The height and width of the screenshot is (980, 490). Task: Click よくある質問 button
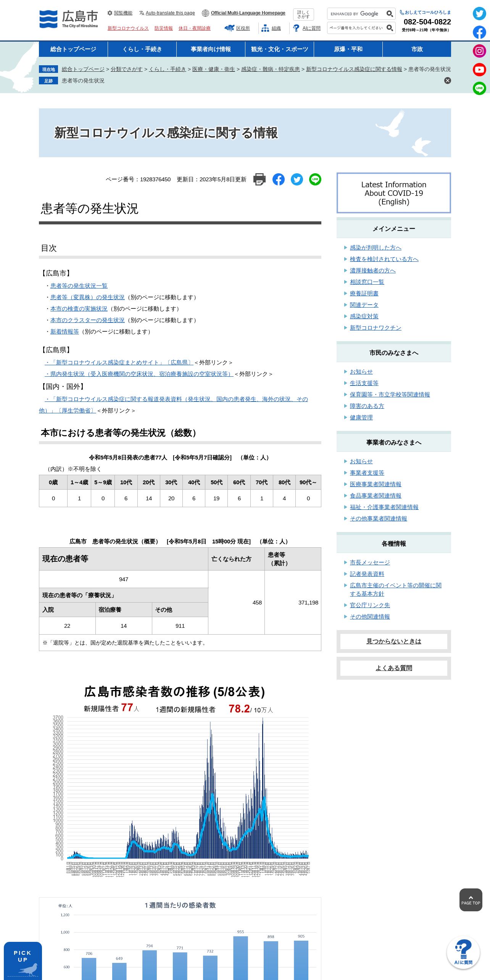[x=394, y=668]
